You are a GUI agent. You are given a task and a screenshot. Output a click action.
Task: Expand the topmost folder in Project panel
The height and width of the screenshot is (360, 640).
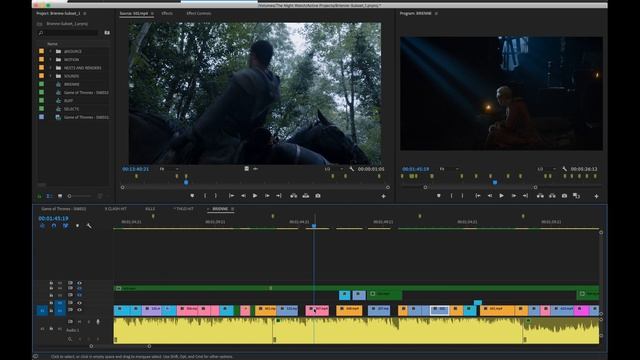(x=51, y=51)
